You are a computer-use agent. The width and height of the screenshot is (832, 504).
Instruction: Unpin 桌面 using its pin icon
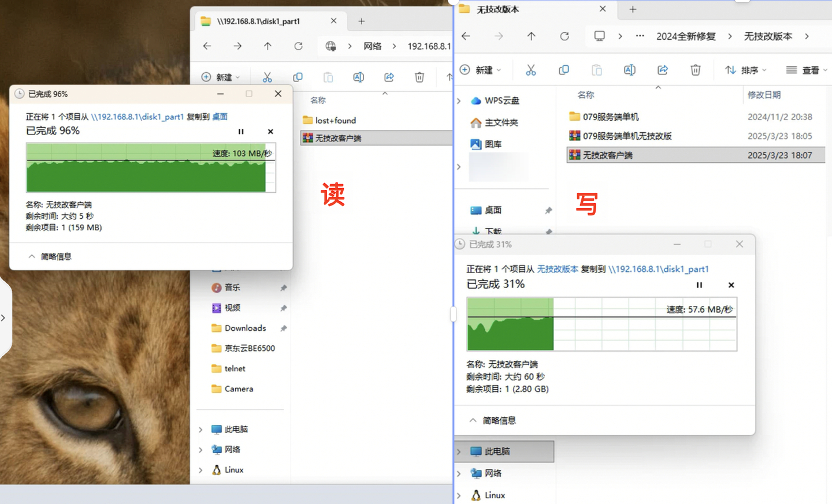click(x=548, y=210)
